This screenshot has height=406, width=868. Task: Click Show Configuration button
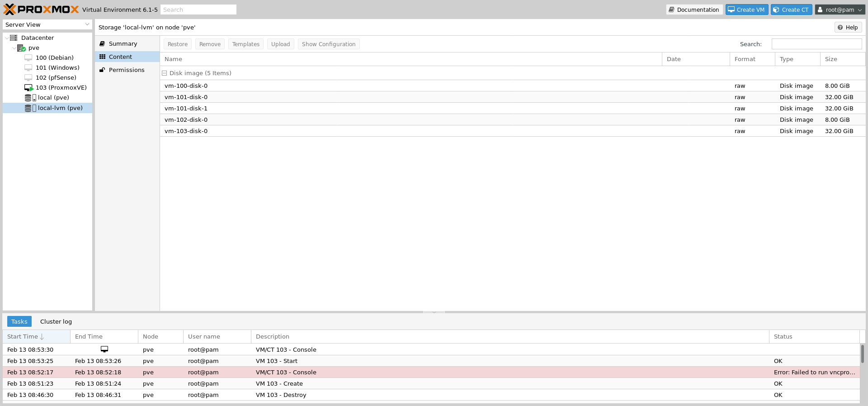329,44
